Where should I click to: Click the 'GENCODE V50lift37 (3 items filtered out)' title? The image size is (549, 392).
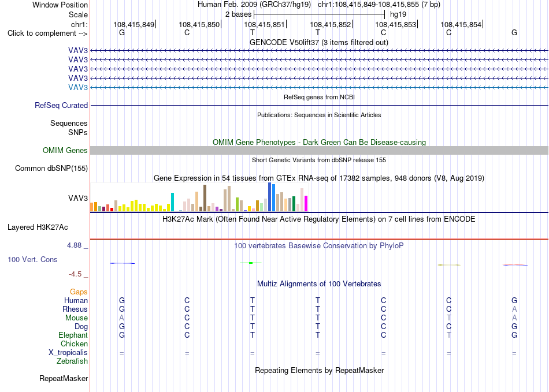click(318, 43)
